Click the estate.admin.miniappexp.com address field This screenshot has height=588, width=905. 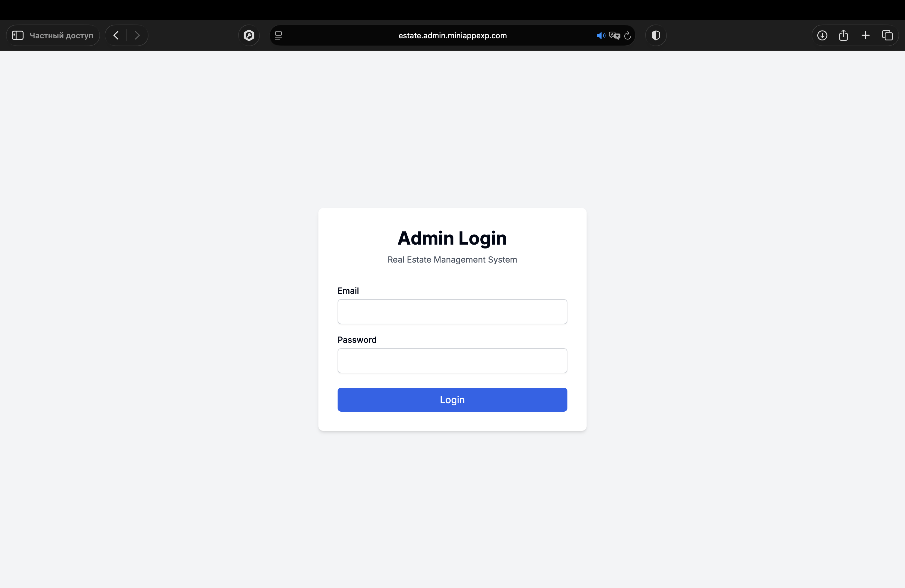[x=452, y=35]
